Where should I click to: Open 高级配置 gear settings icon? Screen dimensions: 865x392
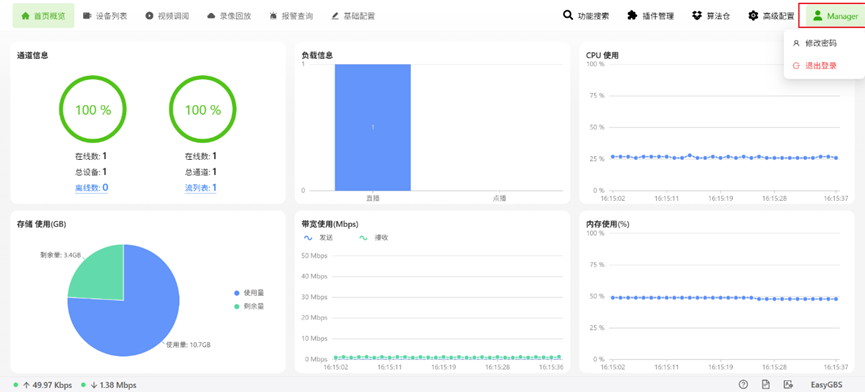pyautogui.click(x=752, y=15)
